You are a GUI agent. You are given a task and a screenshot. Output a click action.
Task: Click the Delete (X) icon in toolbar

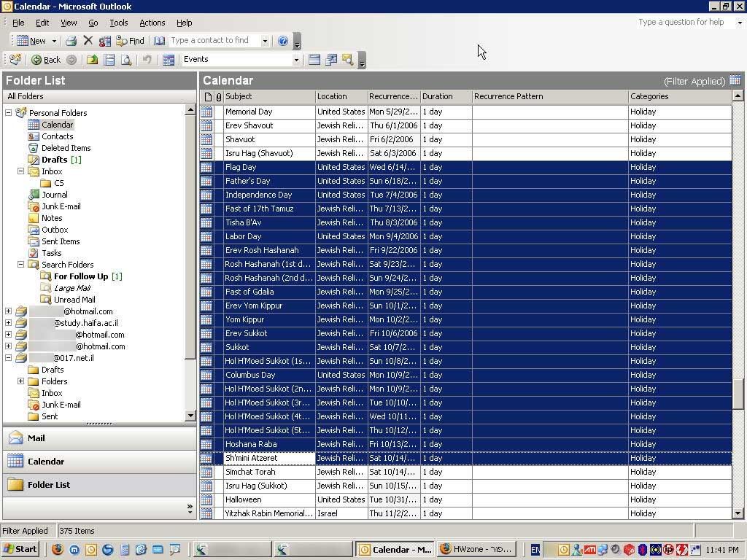88,41
